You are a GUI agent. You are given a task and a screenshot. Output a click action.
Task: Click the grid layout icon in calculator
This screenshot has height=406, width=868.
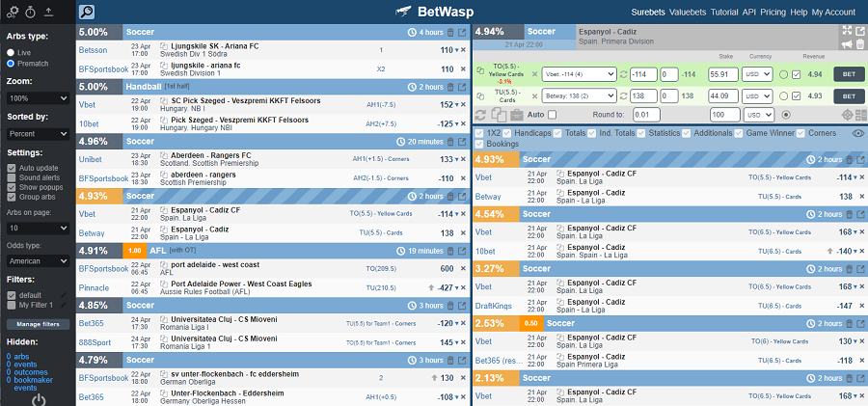click(860, 115)
